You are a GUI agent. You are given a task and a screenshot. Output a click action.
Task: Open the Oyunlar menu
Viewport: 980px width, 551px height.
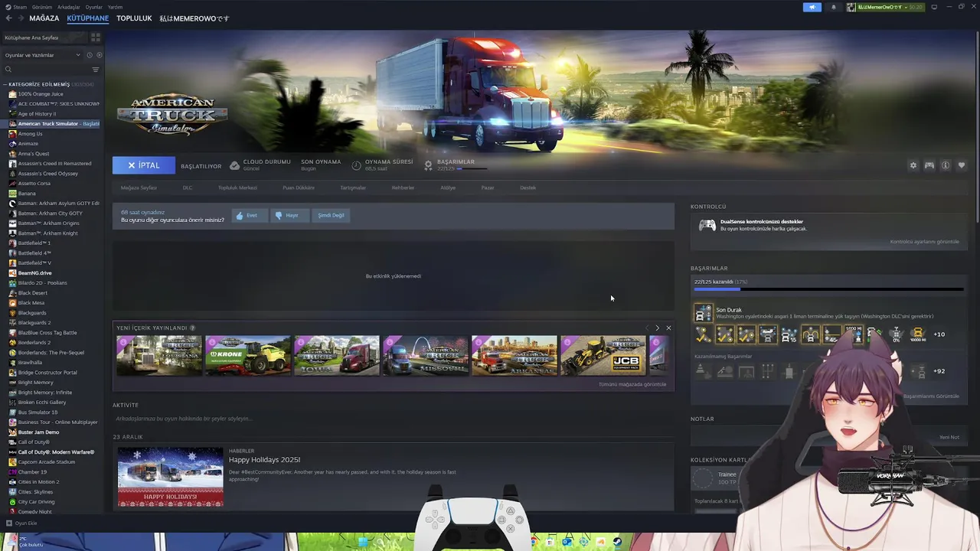click(93, 7)
